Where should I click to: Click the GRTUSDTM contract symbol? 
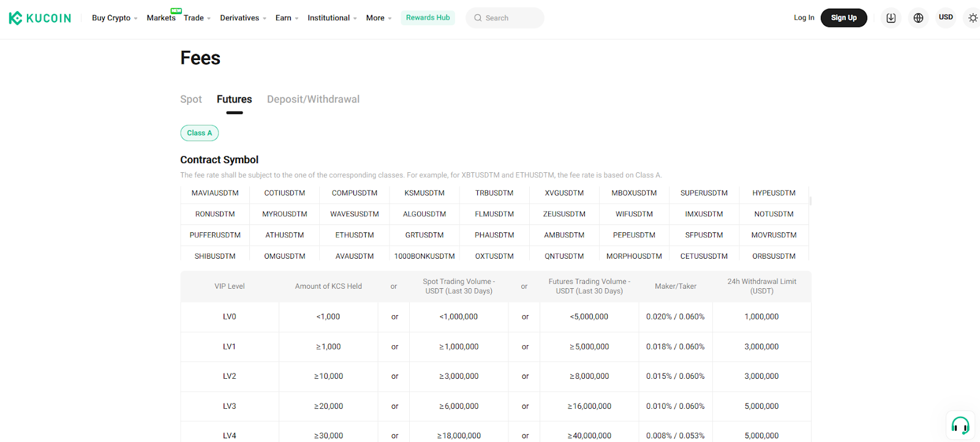pos(424,235)
